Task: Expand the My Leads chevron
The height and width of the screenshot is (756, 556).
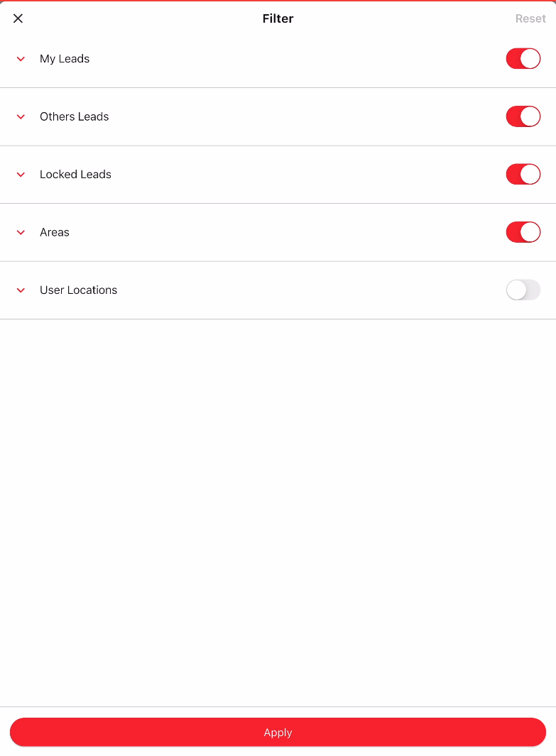Action: 21,59
